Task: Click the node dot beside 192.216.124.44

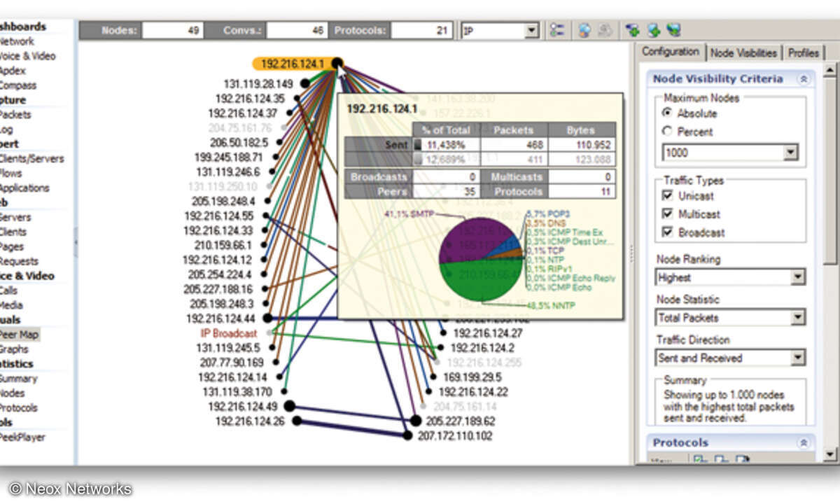Action: [x=267, y=318]
